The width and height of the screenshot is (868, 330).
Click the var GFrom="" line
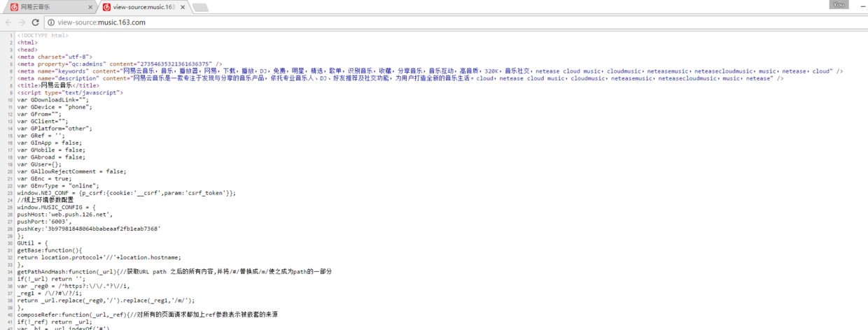pyautogui.click(x=39, y=114)
